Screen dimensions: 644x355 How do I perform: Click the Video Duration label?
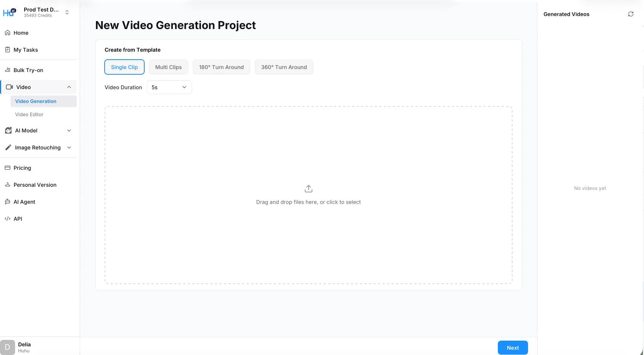(x=124, y=87)
